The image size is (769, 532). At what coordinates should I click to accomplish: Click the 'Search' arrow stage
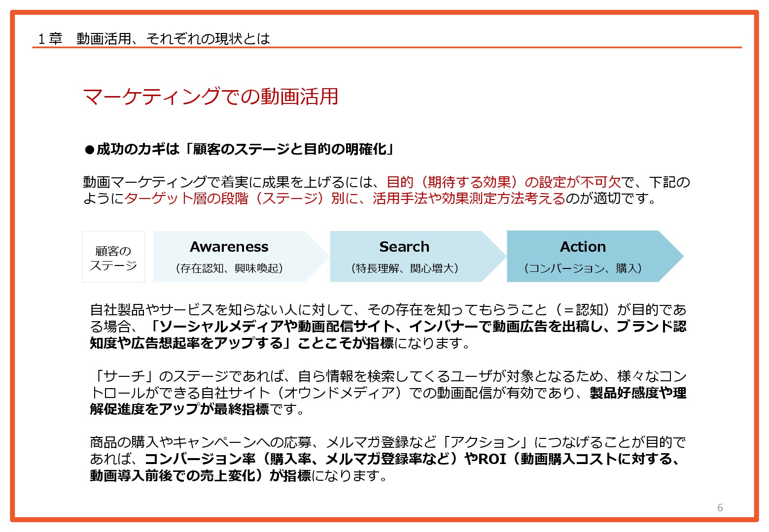(418, 257)
